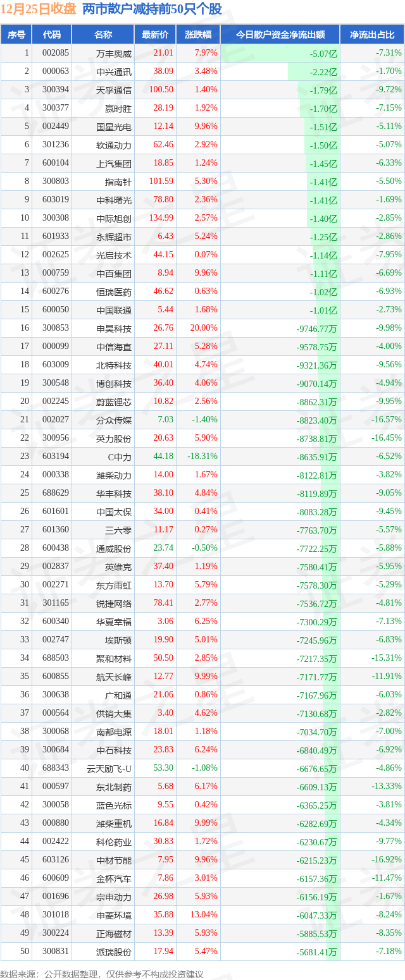Screen dimensions: 405x980
Task: Select stock name 航天长峰
Action: (114, 677)
